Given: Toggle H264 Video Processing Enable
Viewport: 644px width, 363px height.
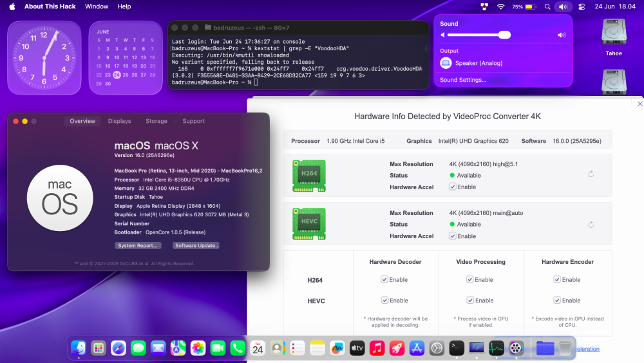Looking at the screenshot, I should pos(470,279).
